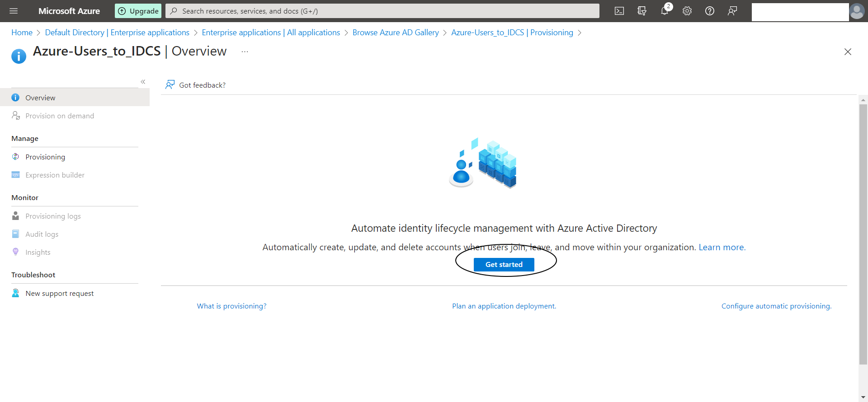Click the Overview info icon in sidebar
This screenshot has height=402, width=868.
click(15, 98)
